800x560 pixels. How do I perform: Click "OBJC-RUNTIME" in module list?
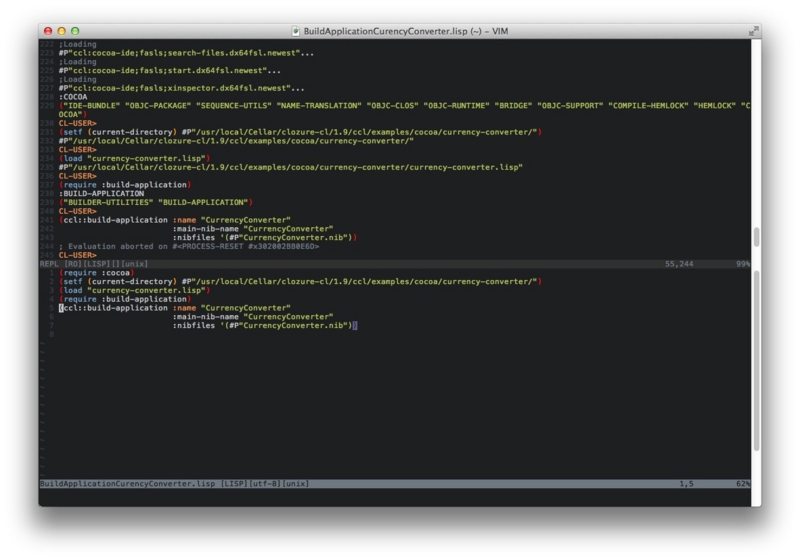click(x=457, y=106)
